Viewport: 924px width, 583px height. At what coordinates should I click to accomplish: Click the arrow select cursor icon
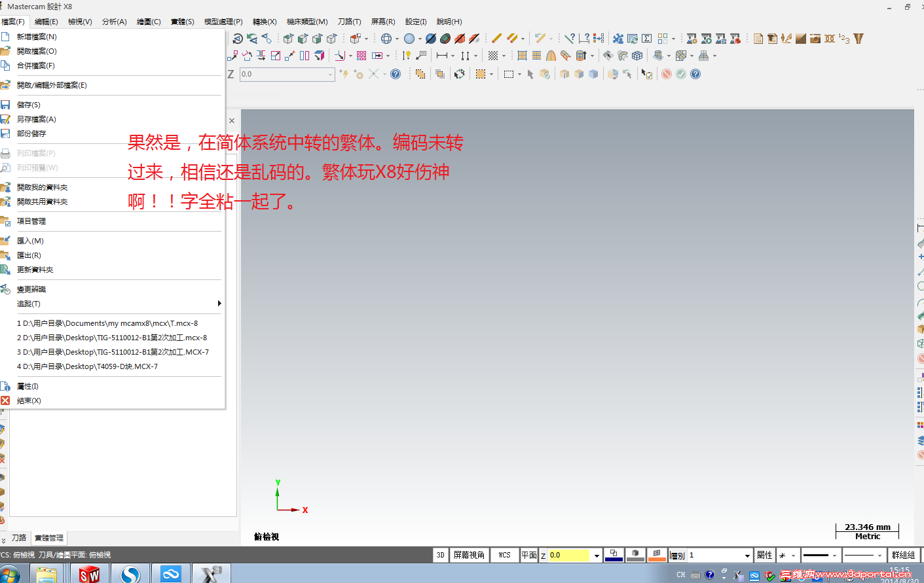[530, 74]
